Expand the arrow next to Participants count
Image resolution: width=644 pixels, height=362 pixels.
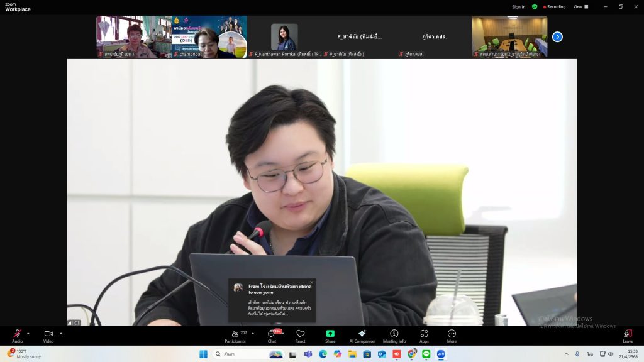(253, 334)
